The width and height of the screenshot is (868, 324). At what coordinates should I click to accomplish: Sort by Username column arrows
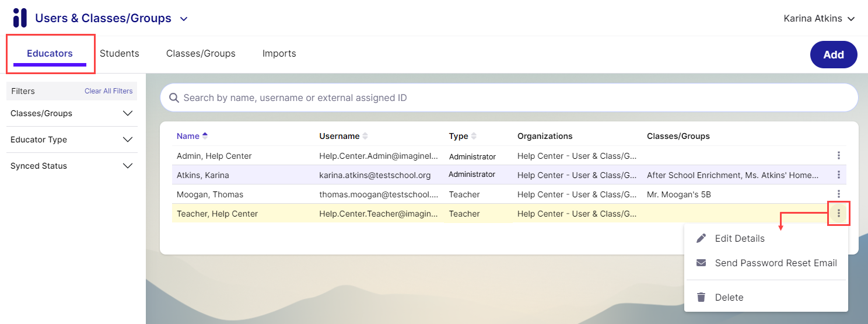[365, 136]
